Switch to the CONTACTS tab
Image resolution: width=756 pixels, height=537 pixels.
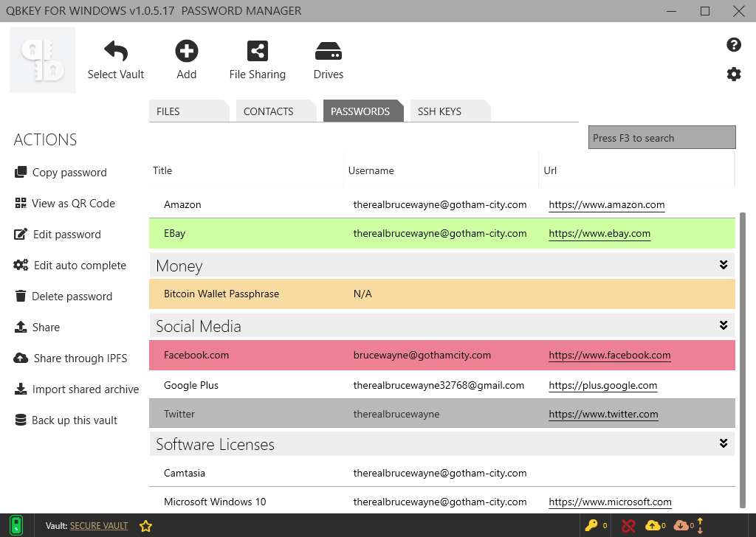tap(276, 111)
